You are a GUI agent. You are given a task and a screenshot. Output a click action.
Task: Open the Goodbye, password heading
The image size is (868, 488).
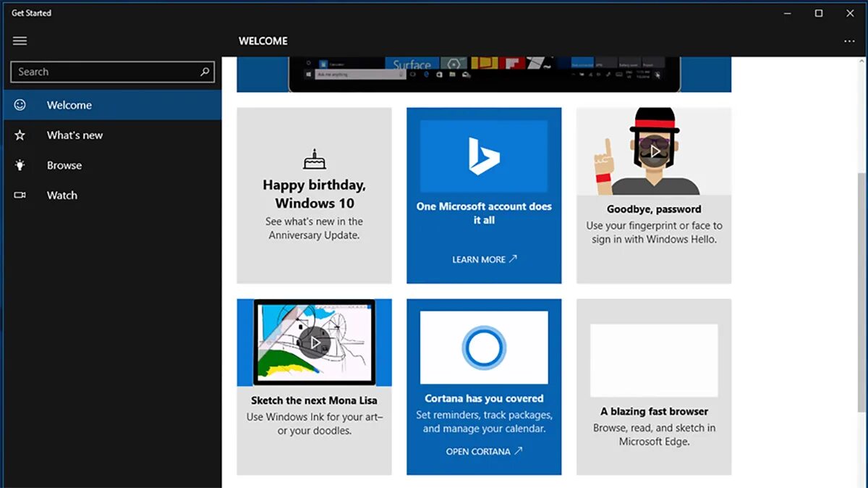click(x=654, y=209)
